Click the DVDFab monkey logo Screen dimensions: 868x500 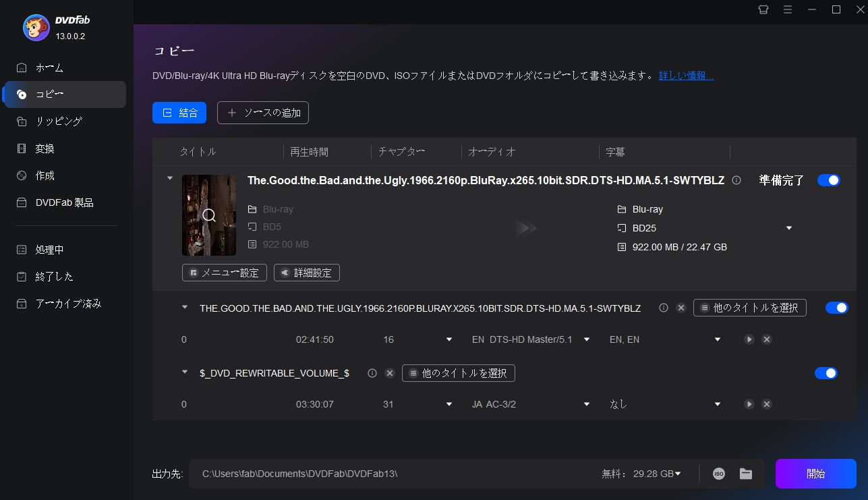tap(36, 27)
